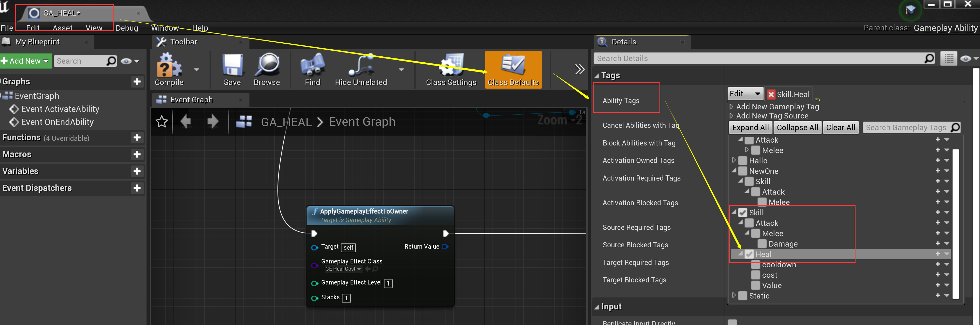
Task: Click the Expand All button
Action: coord(750,127)
